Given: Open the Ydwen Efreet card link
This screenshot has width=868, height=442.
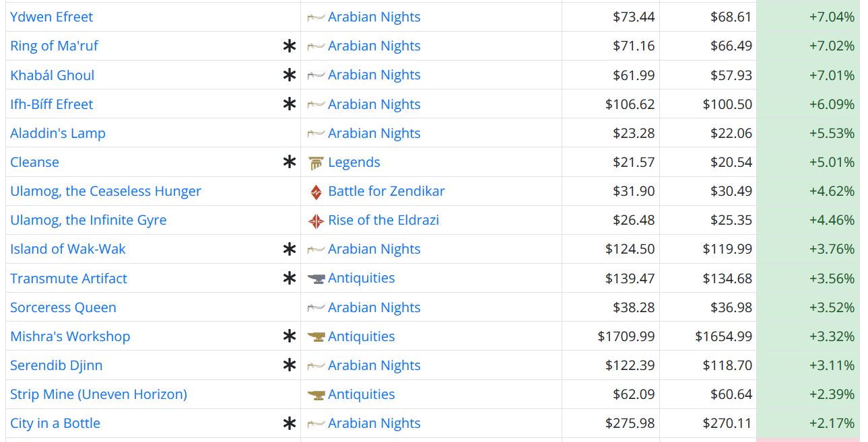Looking at the screenshot, I should click(x=52, y=17).
